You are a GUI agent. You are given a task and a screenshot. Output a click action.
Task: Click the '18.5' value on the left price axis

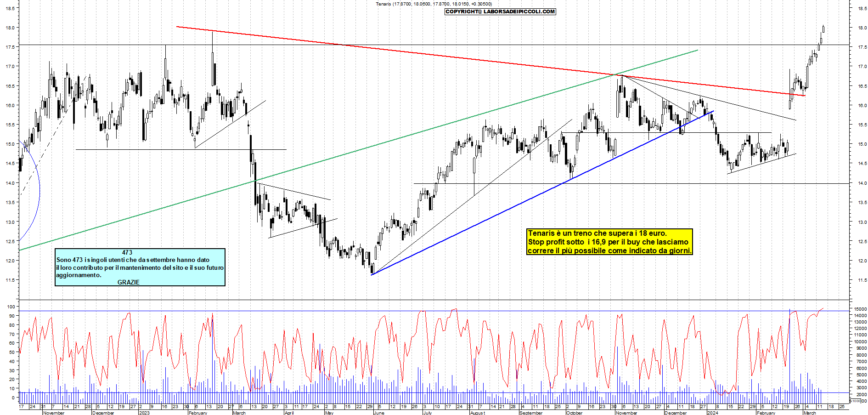[x=10, y=8]
